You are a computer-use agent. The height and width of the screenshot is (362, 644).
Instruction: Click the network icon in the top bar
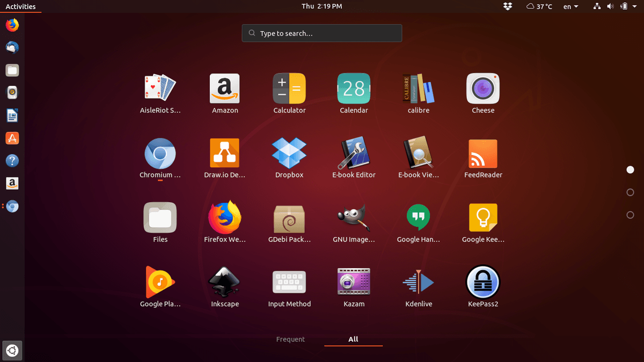[x=597, y=6]
